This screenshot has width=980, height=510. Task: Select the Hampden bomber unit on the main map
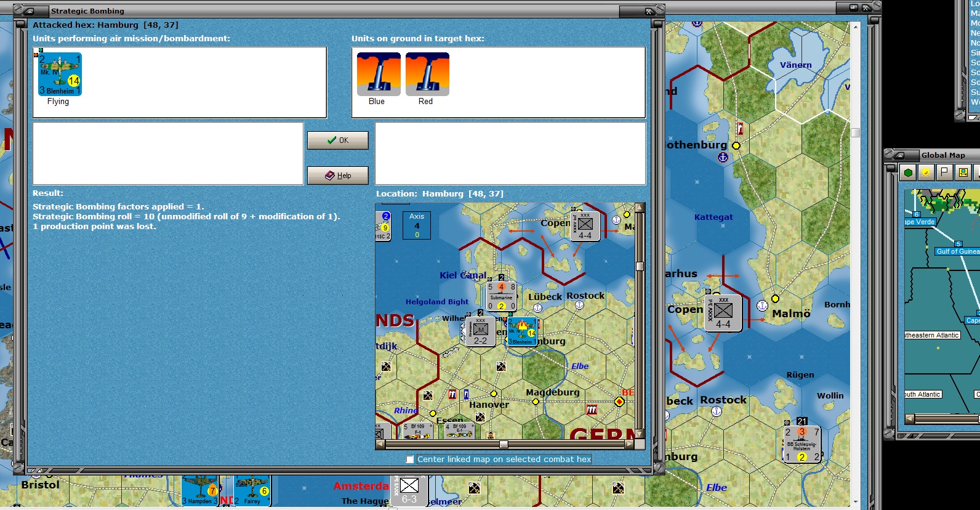click(x=200, y=490)
